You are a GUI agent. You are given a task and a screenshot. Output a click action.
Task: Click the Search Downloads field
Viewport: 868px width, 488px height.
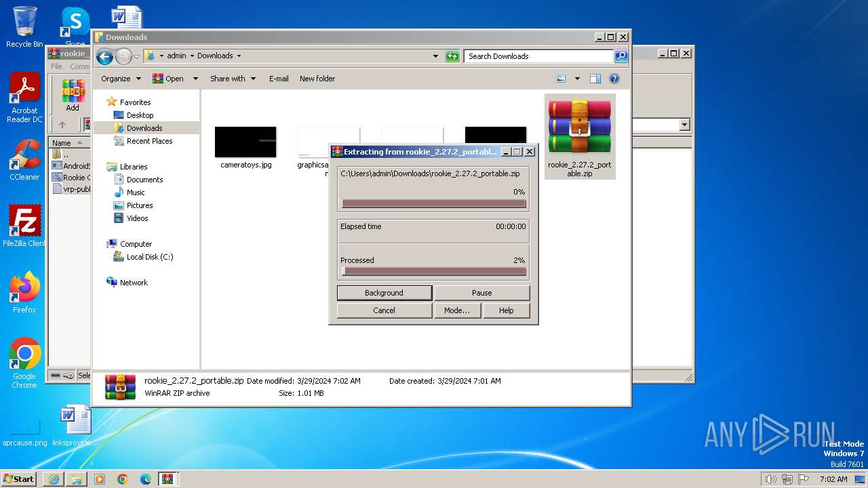coord(539,56)
